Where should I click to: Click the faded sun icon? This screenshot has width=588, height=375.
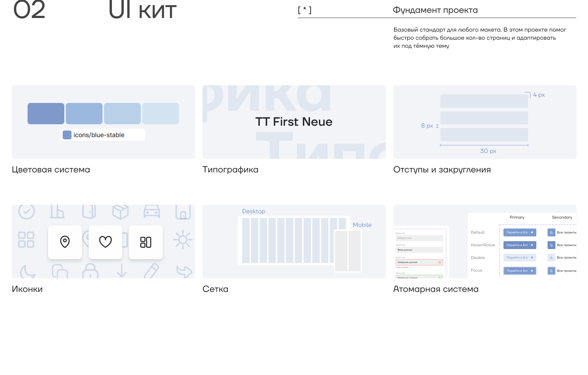pyautogui.click(x=183, y=240)
